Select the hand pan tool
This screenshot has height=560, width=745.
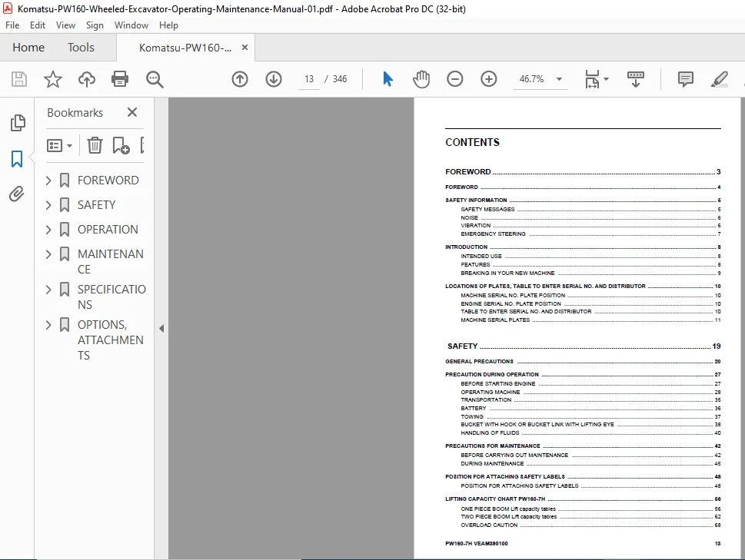click(x=421, y=79)
